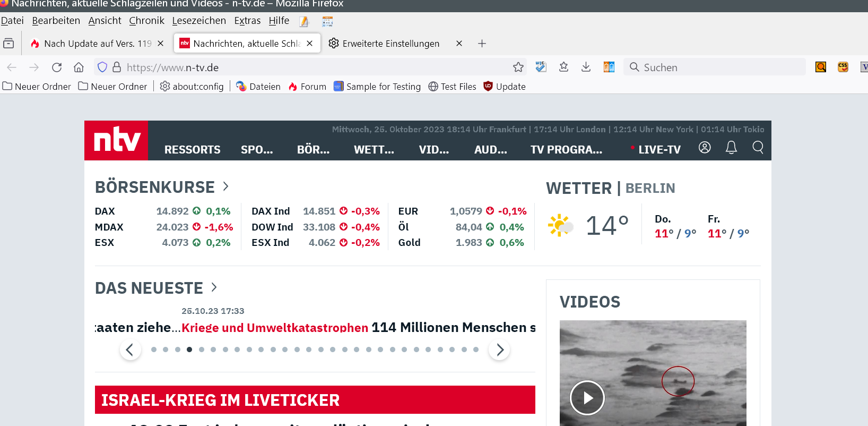This screenshot has width=868, height=426.
Task: Show site security info via padlock
Action: [117, 67]
